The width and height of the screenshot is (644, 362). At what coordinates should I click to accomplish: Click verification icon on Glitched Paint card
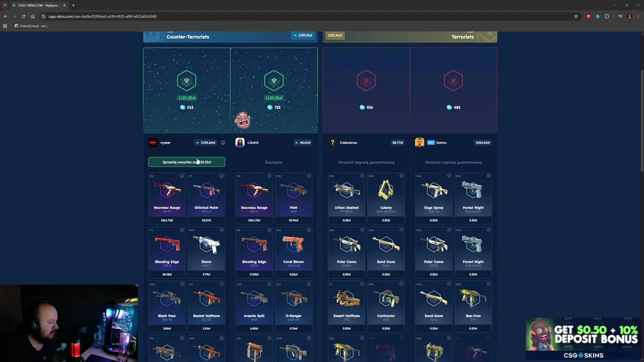pos(221,176)
